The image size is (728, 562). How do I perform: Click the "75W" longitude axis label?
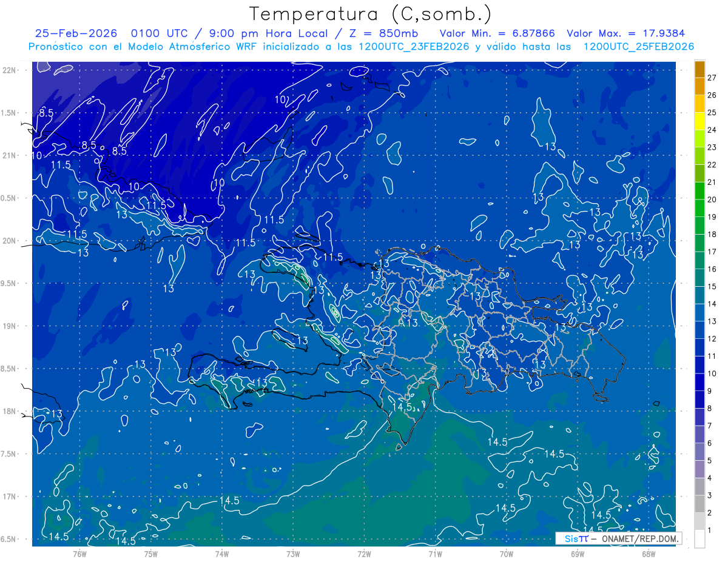(150, 554)
